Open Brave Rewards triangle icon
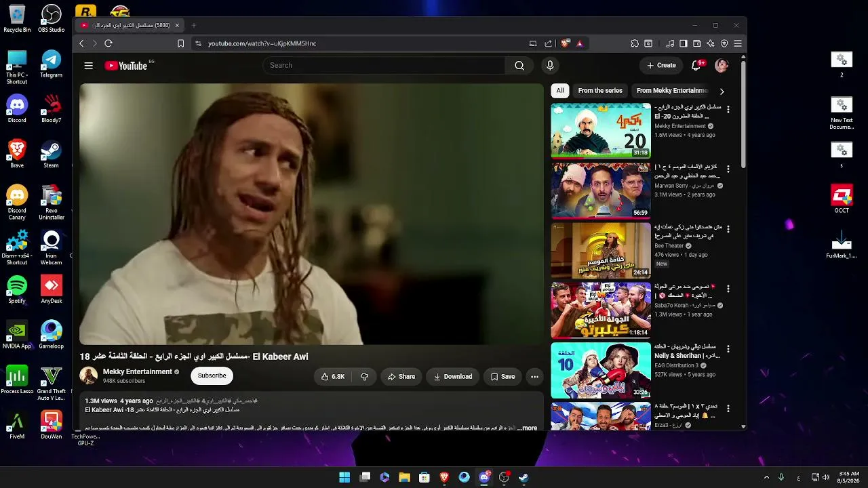868x488 pixels. pyautogui.click(x=580, y=43)
